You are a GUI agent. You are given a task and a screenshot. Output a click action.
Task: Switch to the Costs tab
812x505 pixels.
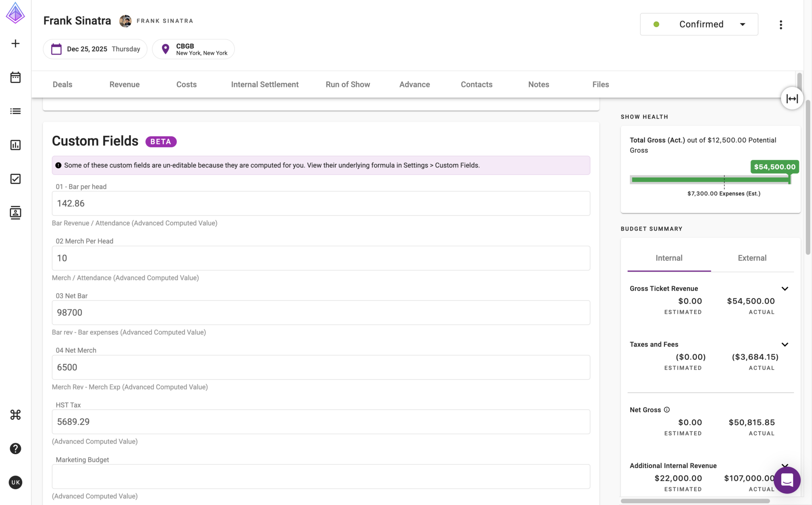point(186,84)
